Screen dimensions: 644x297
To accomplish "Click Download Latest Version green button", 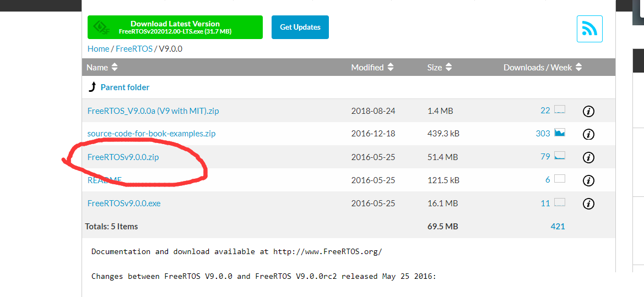I will pos(175,27).
